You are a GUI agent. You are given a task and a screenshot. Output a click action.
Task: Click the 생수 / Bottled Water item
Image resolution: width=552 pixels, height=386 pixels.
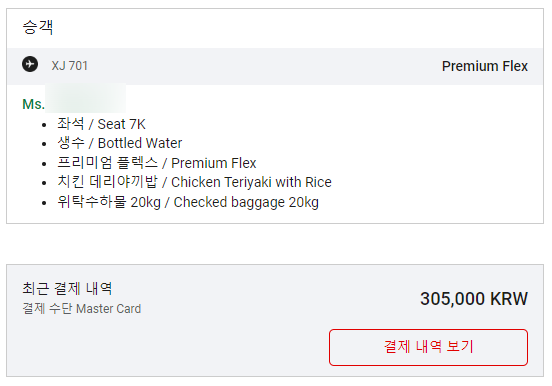(120, 143)
